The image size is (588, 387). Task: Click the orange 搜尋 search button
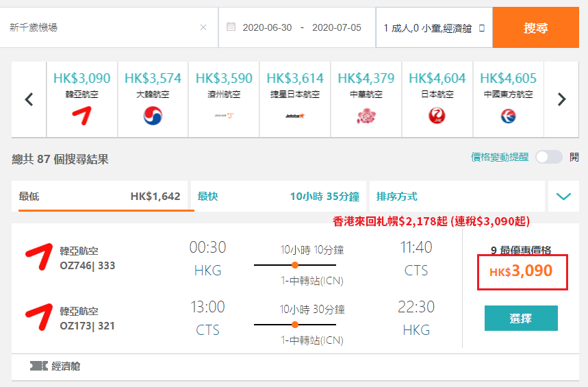pos(535,27)
